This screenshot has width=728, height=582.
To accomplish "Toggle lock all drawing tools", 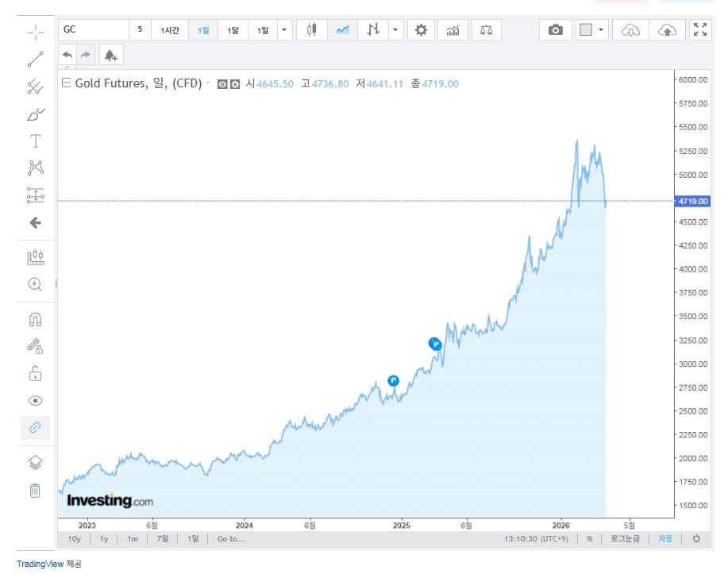I will 35,373.
